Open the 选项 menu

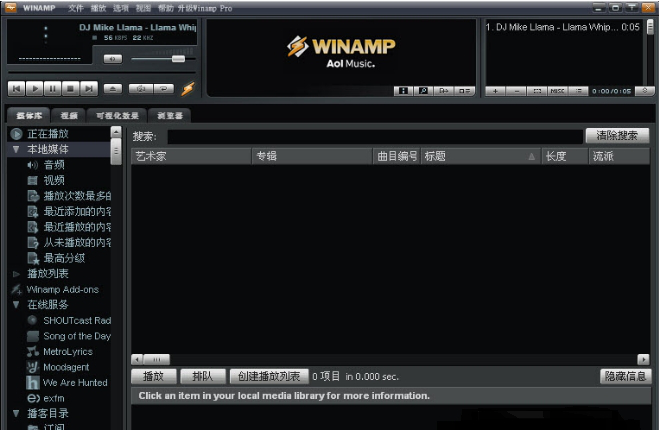coord(121,8)
